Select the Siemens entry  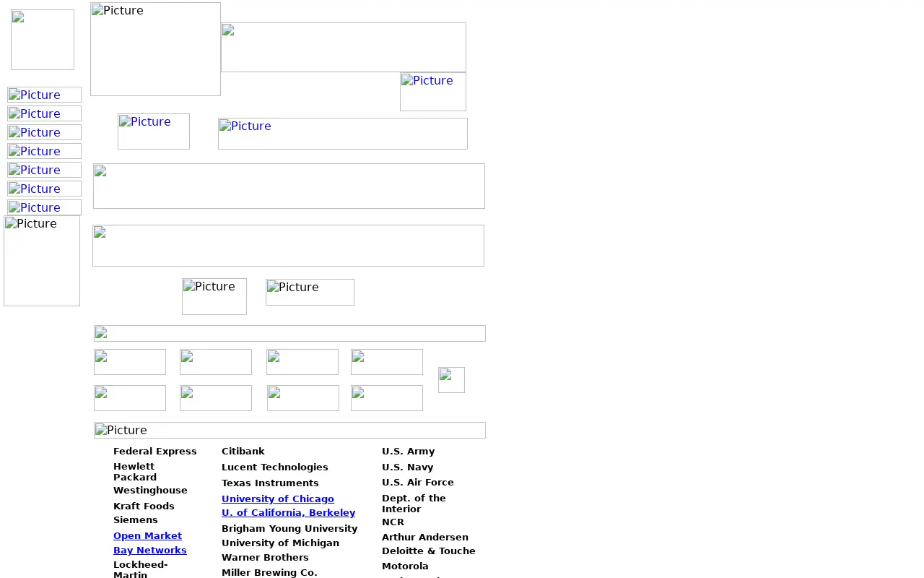click(135, 520)
